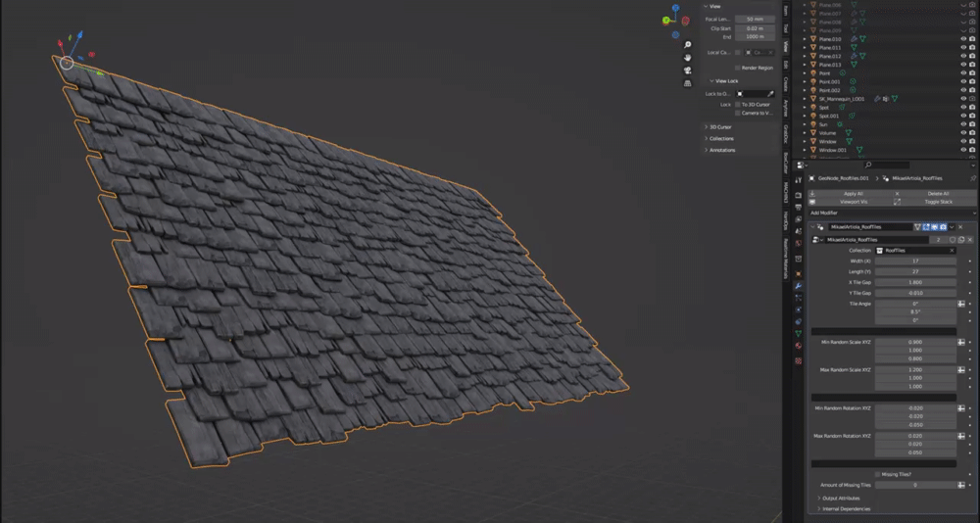Open modifier extra options dropdown arrow
Image resolution: width=980 pixels, height=523 pixels.
pyautogui.click(x=952, y=227)
